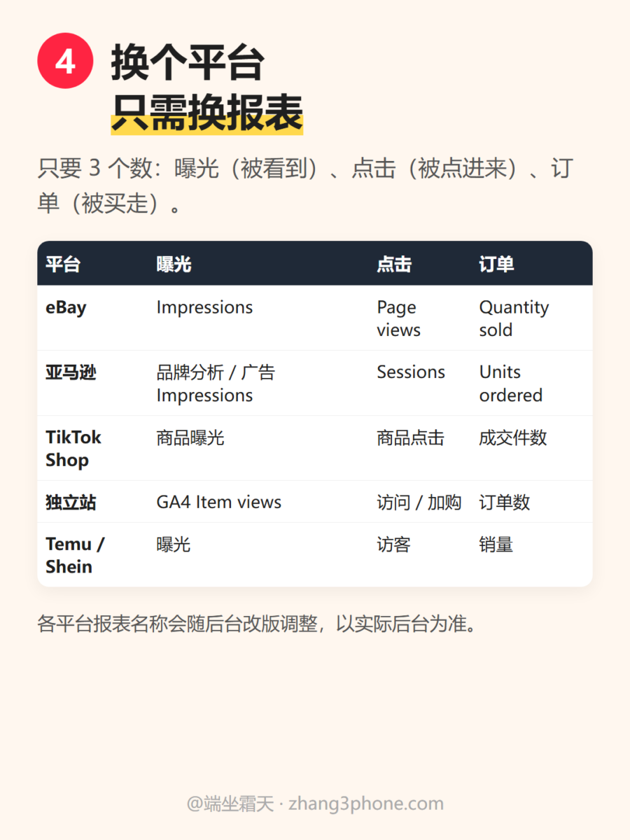Click the 'Units ordered' cell
Image resolution: width=630 pixels, height=840 pixels.
pos(511,384)
